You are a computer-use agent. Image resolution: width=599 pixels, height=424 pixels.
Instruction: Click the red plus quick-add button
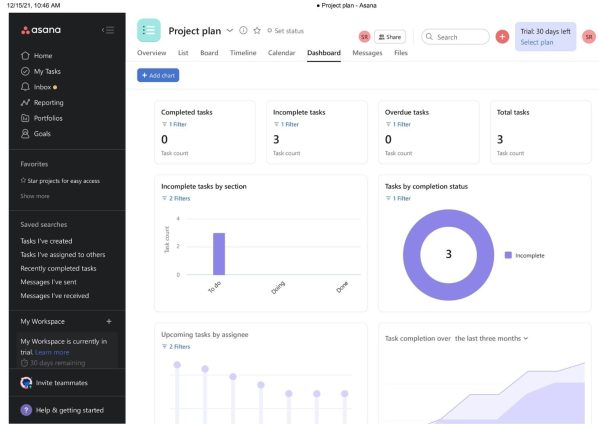[502, 37]
